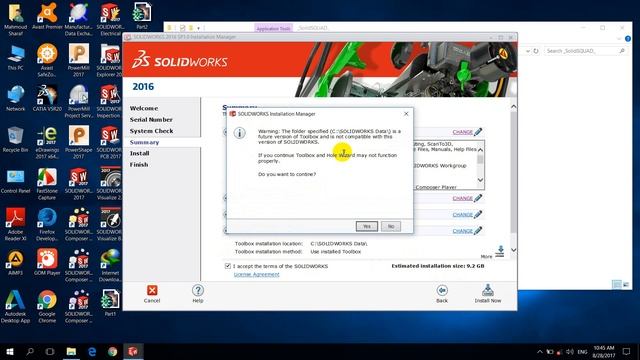This screenshot has height=360, width=640.
Task: Click the SOLIDWORKS installer taskbar button
Action: tap(133, 351)
